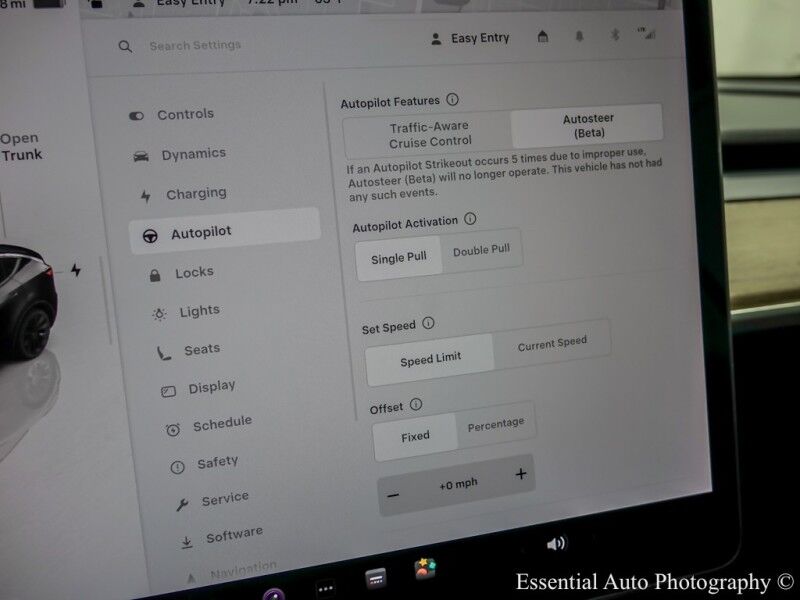Viewport: 800px width, 600px height.
Task: Select the Autopilot menu item
Action: tap(225, 231)
